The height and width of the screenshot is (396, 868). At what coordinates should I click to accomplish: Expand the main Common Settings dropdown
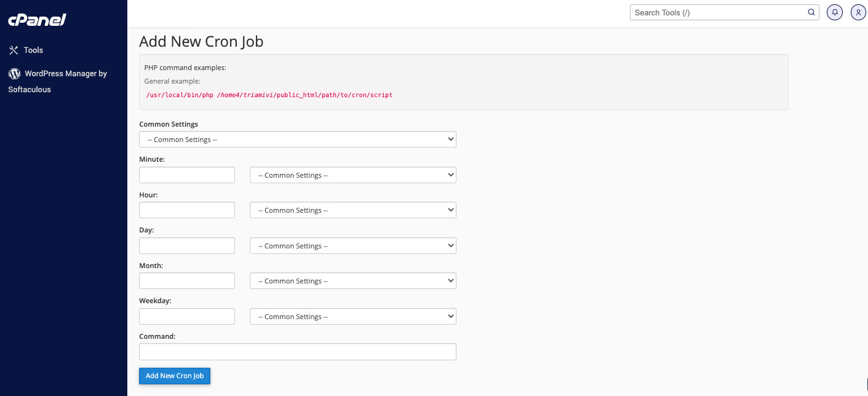pyautogui.click(x=298, y=140)
